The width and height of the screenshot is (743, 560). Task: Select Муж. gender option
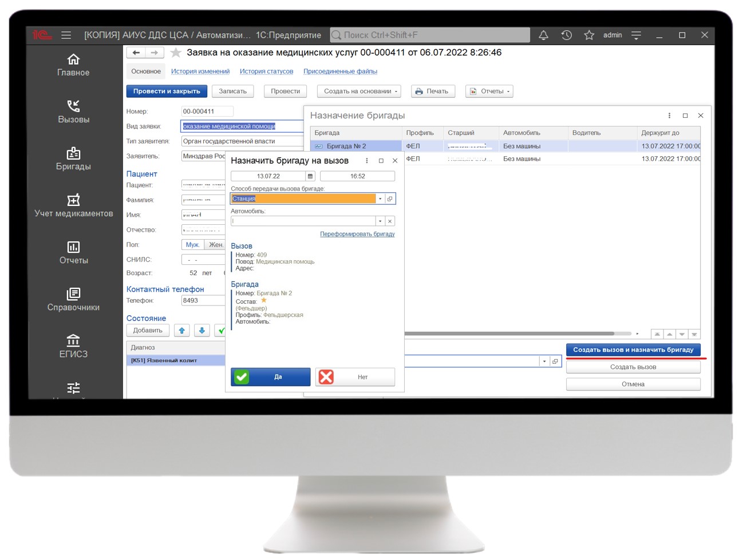click(x=193, y=244)
